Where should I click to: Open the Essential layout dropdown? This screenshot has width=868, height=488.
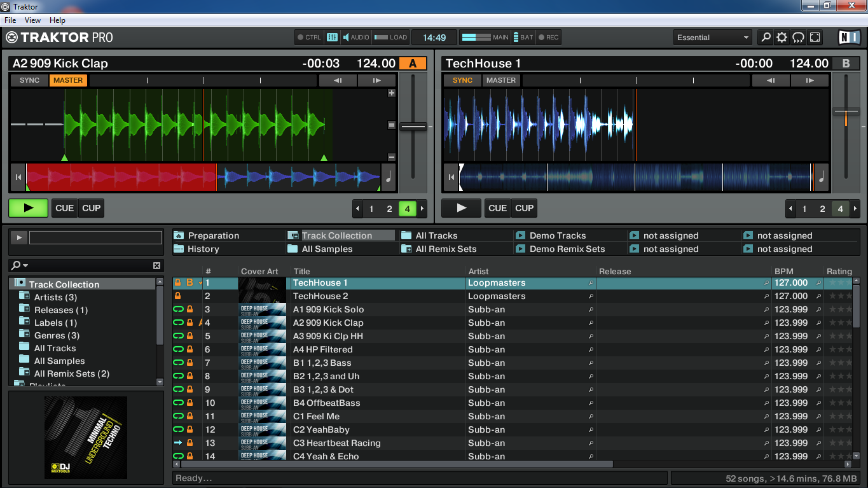(x=713, y=38)
